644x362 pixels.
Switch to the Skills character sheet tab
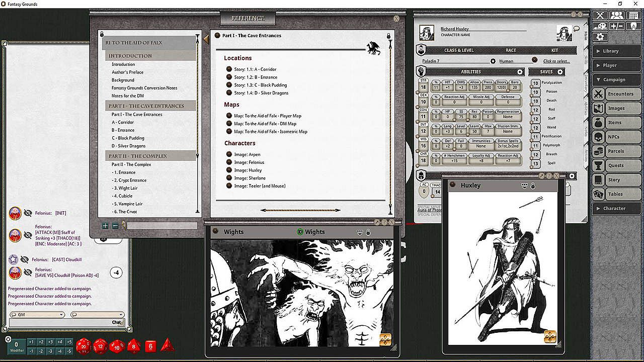click(x=586, y=59)
